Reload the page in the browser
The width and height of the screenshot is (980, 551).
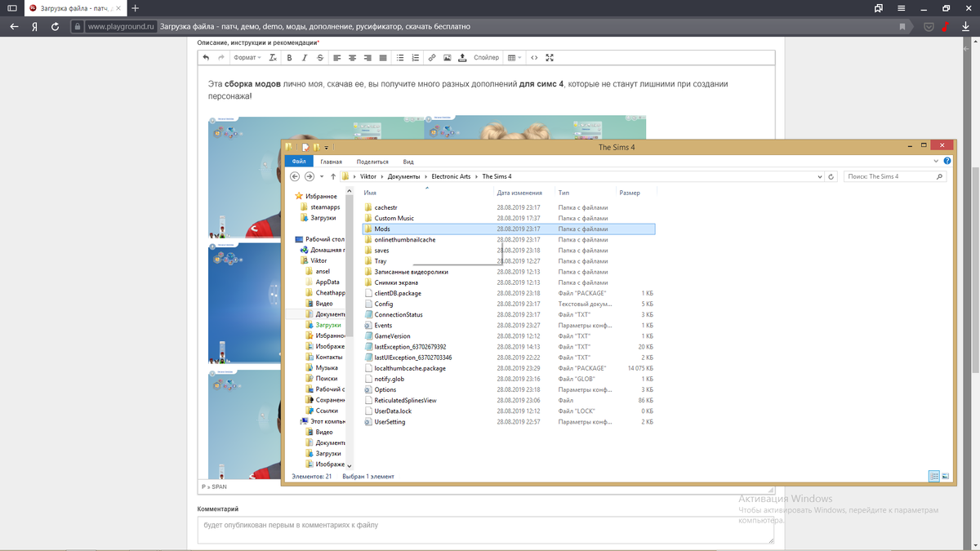(55, 26)
